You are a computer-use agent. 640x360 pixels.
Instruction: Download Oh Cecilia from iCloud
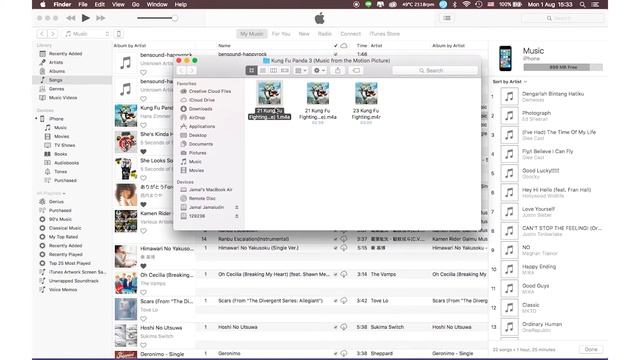(x=344, y=274)
